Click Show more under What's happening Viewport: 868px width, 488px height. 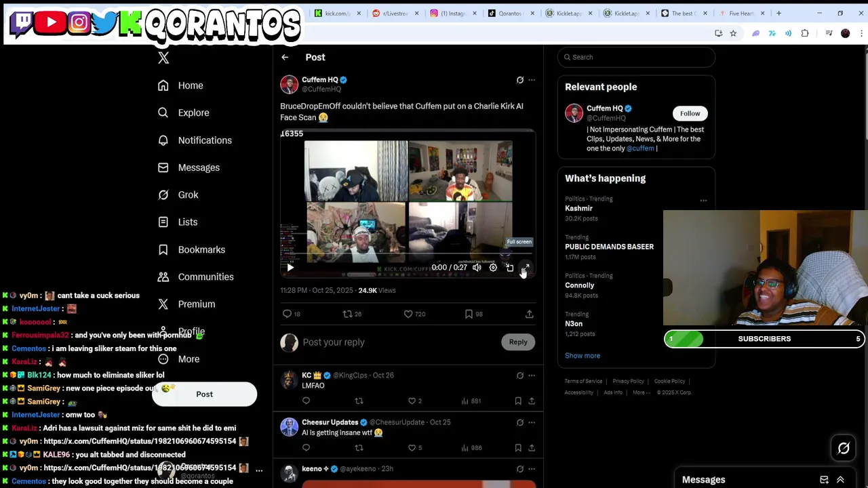pyautogui.click(x=583, y=356)
